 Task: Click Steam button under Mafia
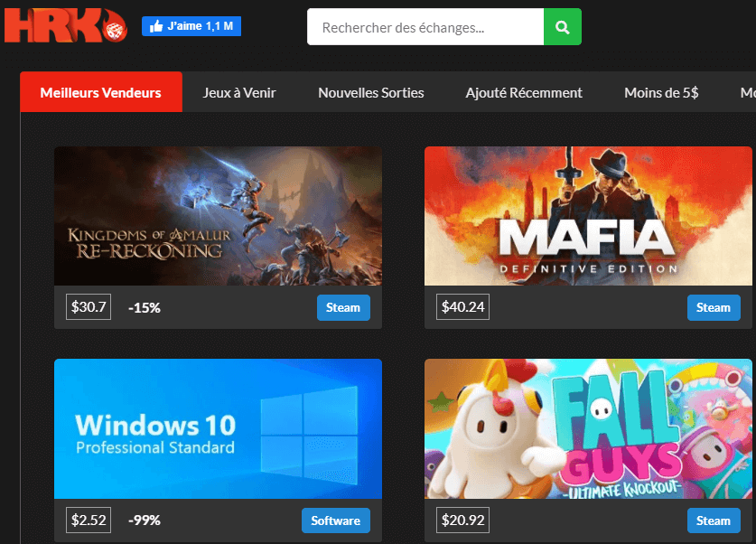coord(714,307)
